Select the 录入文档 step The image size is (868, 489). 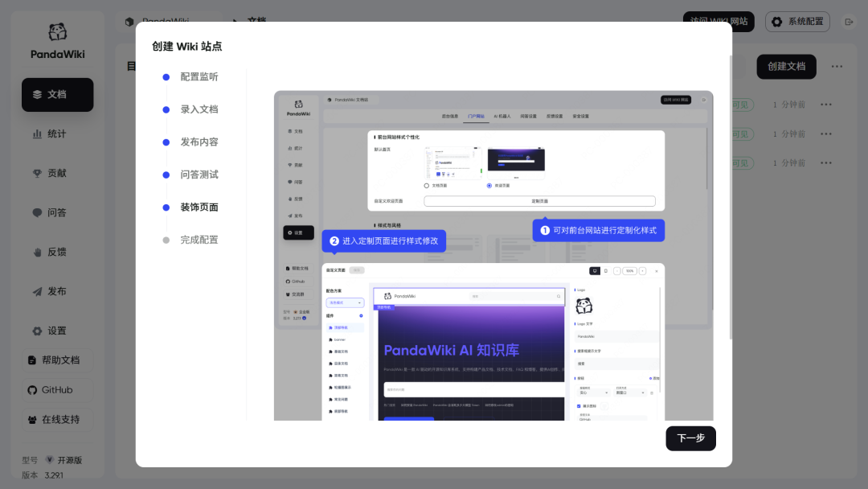[190, 109]
